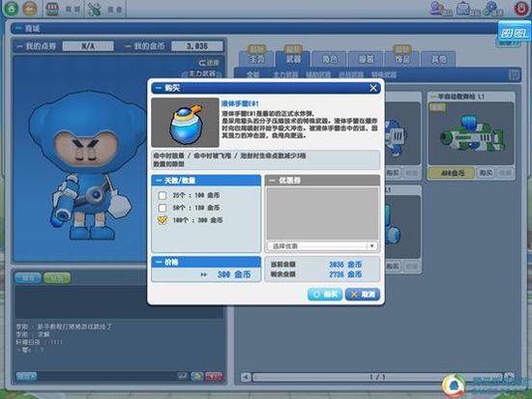Toggle the selected 100个 300 金币 option

point(163,220)
